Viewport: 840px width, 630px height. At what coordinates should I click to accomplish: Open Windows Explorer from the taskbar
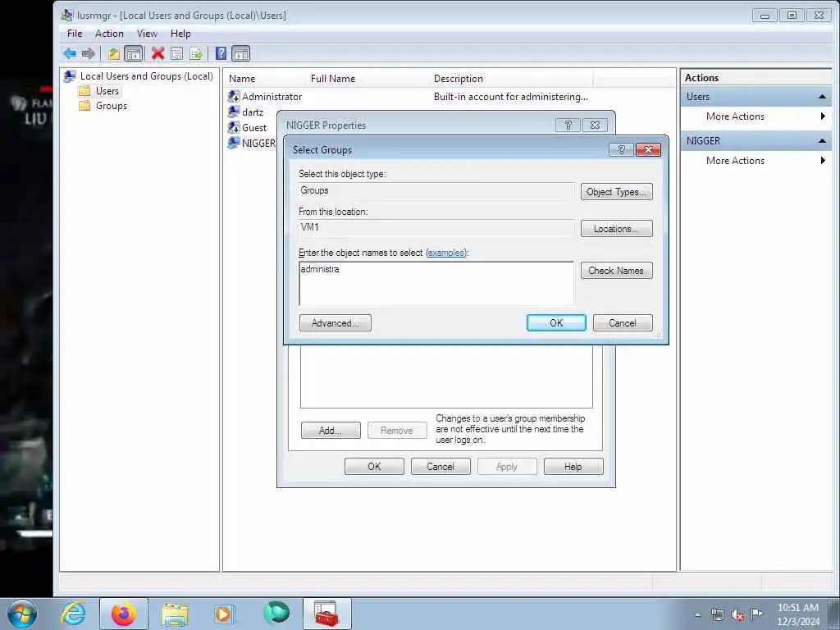175,614
